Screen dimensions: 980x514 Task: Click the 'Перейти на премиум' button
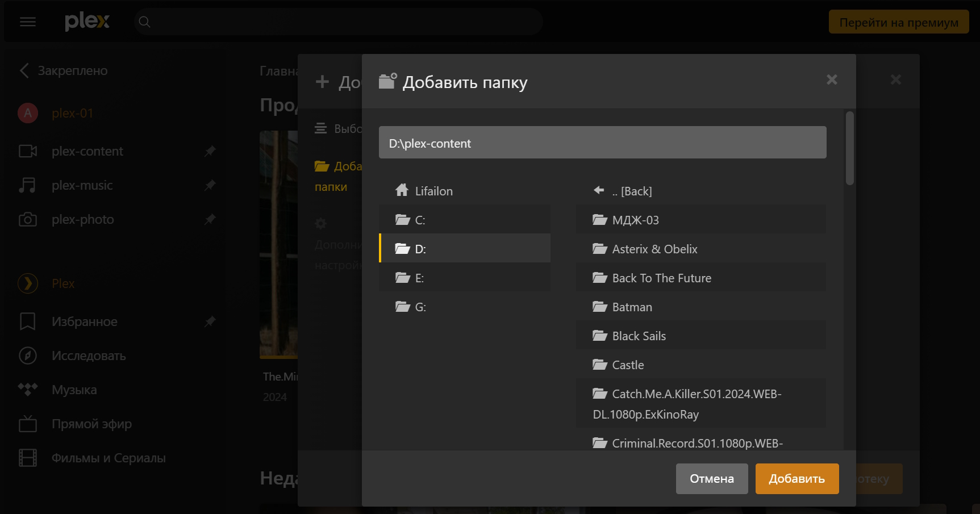pyautogui.click(x=899, y=22)
